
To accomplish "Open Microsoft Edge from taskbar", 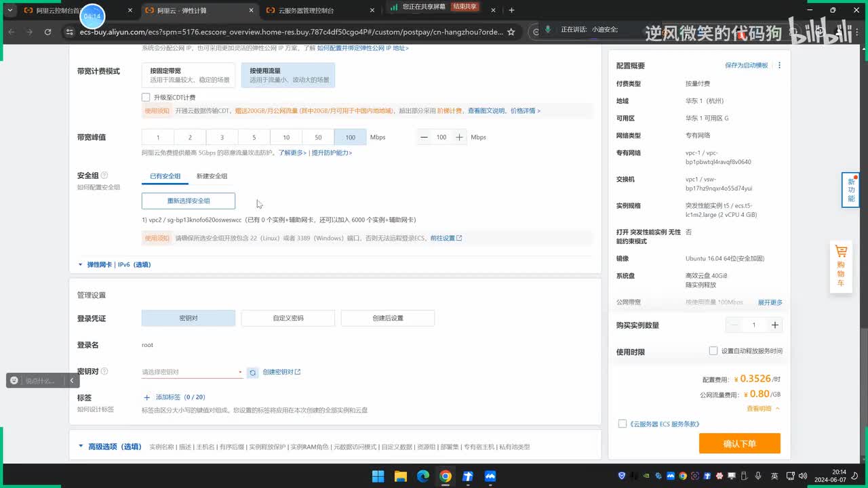I will pos(422,476).
